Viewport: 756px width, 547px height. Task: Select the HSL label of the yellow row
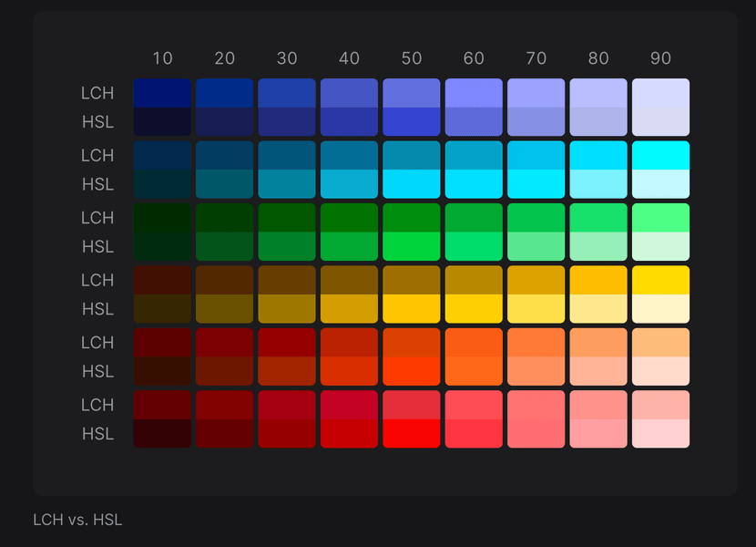(x=97, y=308)
